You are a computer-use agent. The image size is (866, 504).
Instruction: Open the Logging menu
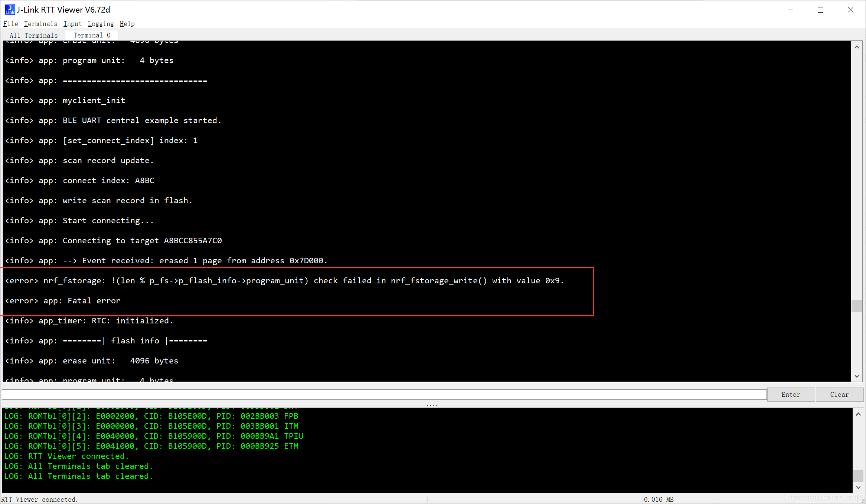[x=101, y=24]
